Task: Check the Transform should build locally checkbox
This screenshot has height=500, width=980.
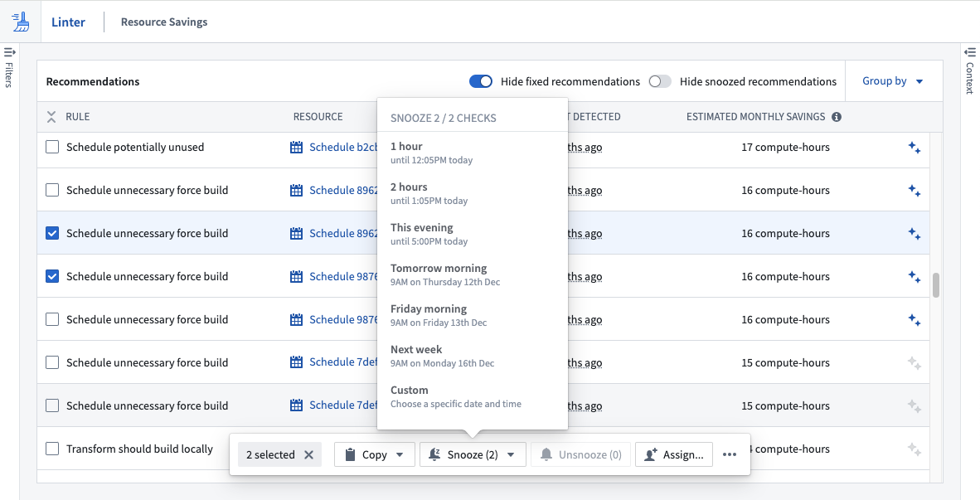Action: [52, 449]
